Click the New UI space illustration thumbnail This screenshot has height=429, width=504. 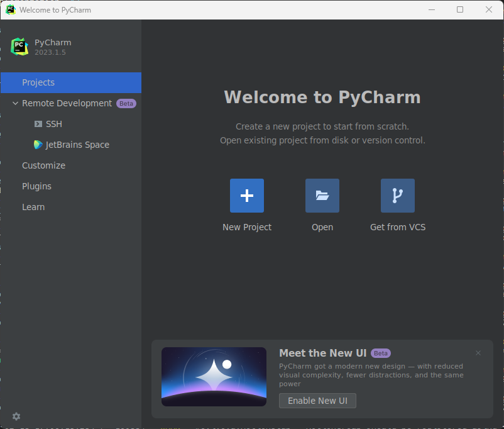coord(214,377)
